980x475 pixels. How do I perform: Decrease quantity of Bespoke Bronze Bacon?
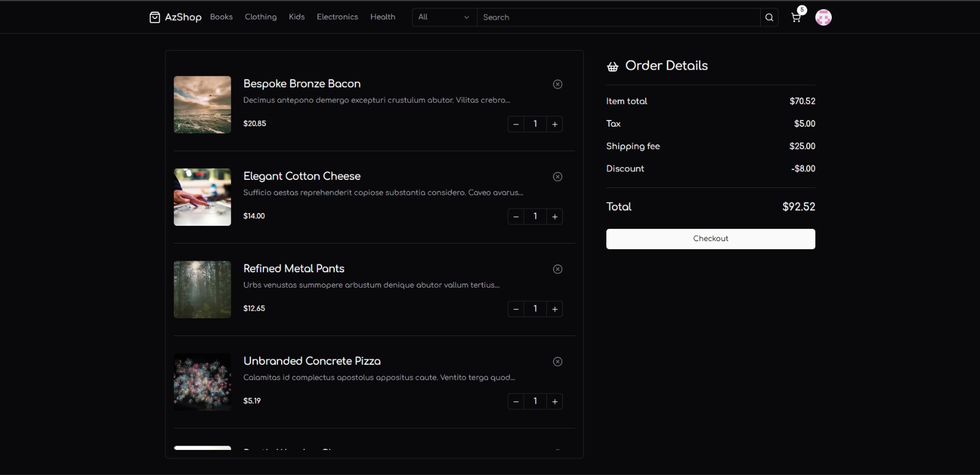pos(516,124)
